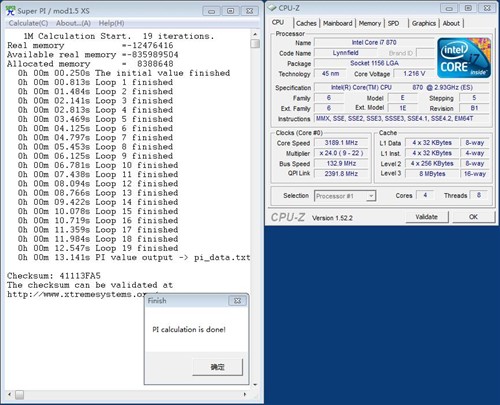The height and width of the screenshot is (405, 500).
Task: Open the About...(A) menu in Super PI
Action: point(73,23)
